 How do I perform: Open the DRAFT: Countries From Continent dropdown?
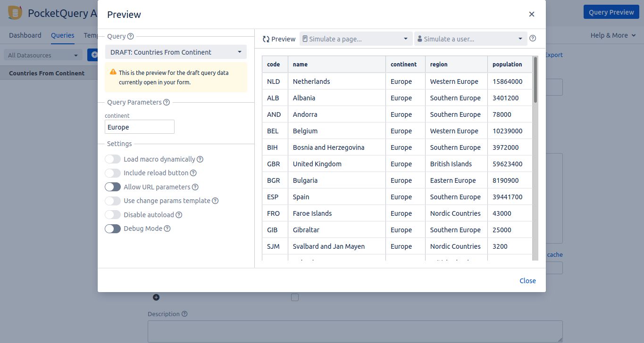[176, 52]
